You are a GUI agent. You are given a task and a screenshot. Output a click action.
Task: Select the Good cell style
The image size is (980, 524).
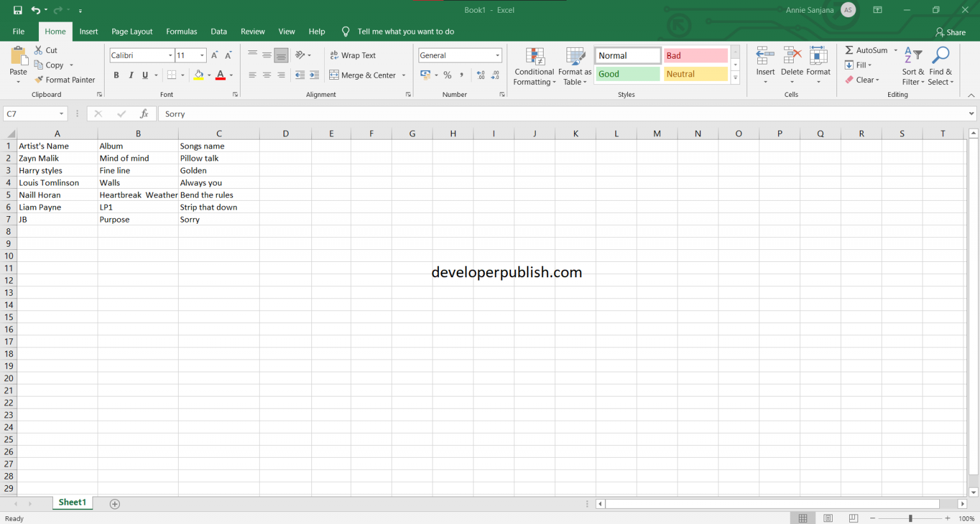[x=627, y=74]
